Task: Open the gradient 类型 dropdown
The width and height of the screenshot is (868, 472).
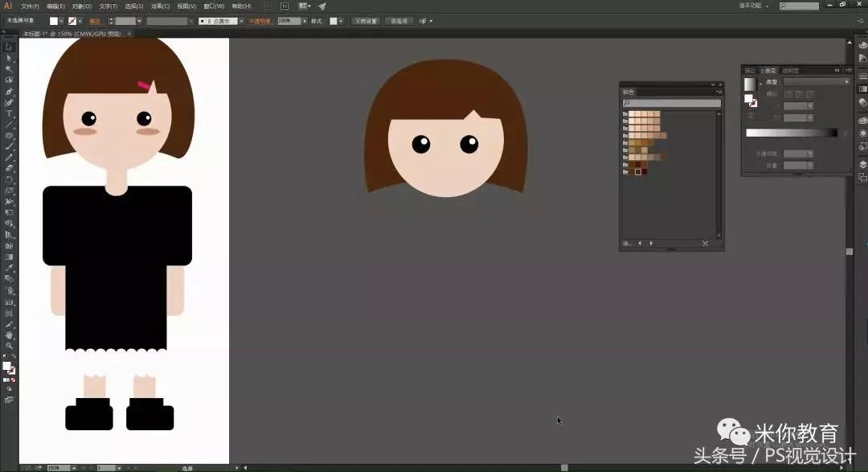Action: click(846, 81)
